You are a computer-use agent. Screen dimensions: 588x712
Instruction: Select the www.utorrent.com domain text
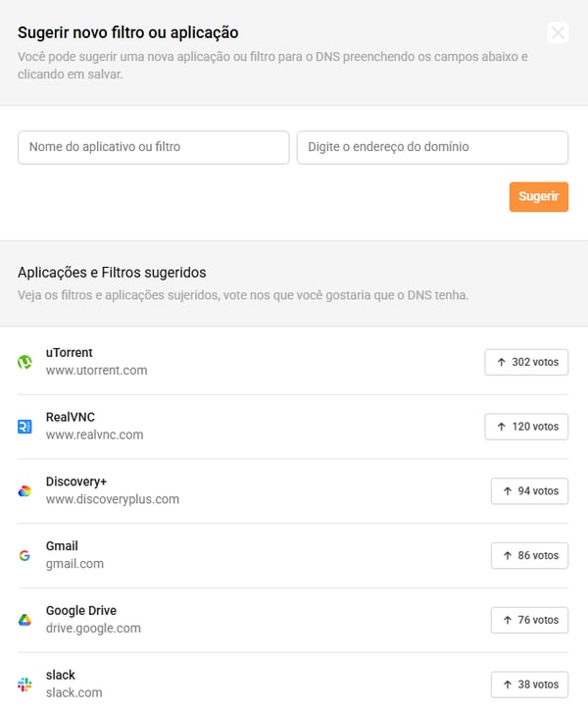[96, 371]
